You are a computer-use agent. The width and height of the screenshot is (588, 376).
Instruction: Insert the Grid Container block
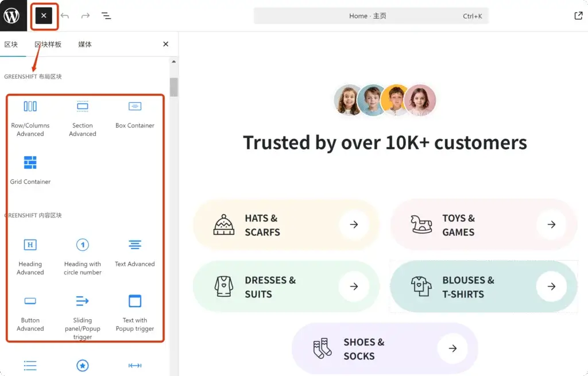30,170
